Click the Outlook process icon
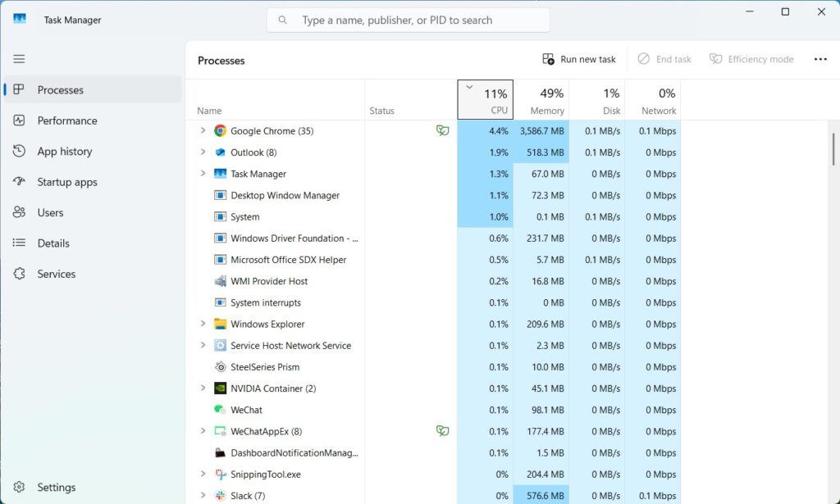 pyautogui.click(x=220, y=152)
